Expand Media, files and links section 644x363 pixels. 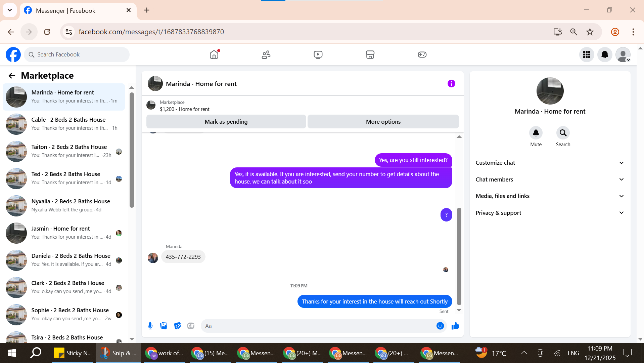click(550, 196)
